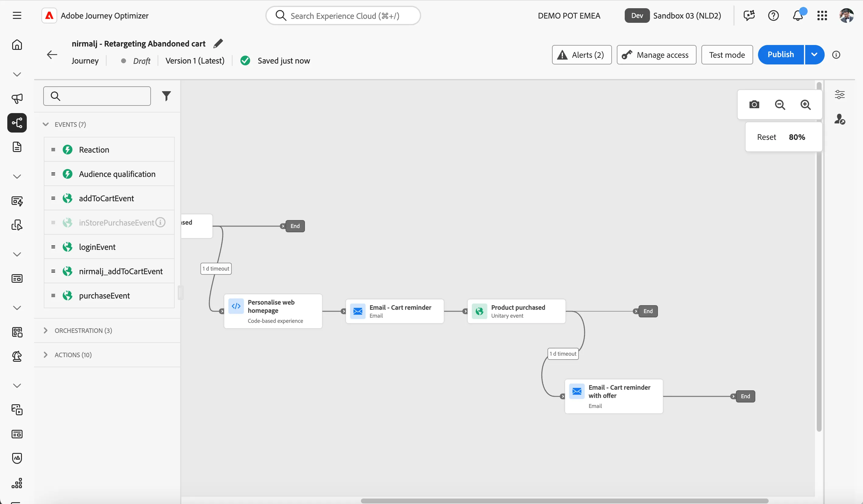This screenshot has height=504, width=863.
Task: Go back using the left arrow
Action: click(52, 54)
